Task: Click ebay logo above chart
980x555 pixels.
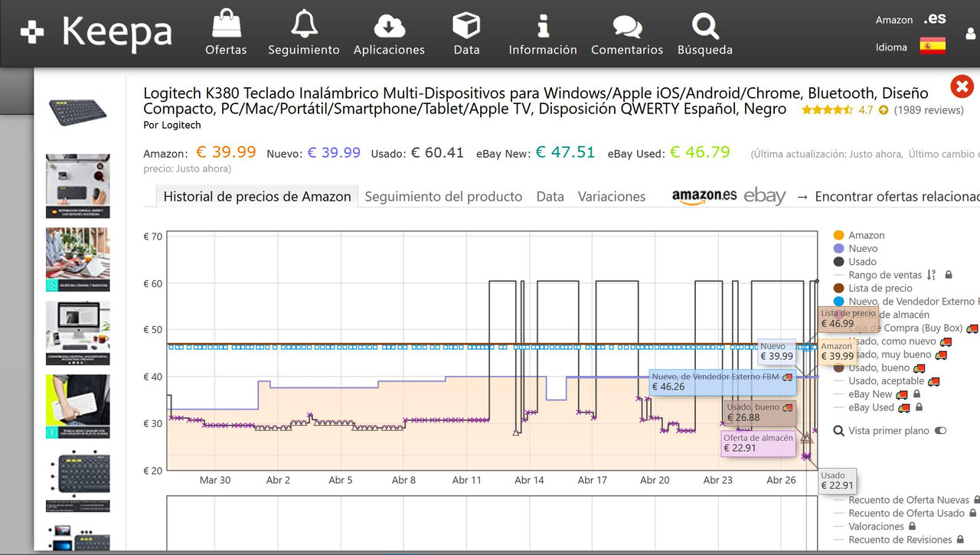Action: [x=765, y=196]
